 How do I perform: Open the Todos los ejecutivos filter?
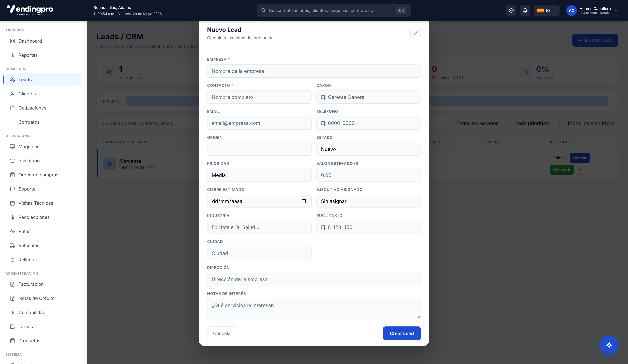point(590,123)
